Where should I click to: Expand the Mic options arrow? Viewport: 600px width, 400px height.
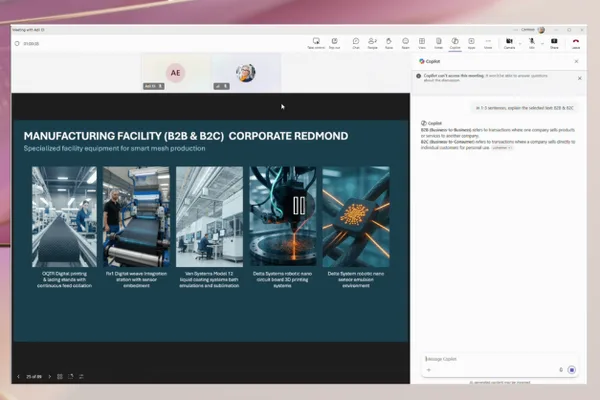click(542, 44)
